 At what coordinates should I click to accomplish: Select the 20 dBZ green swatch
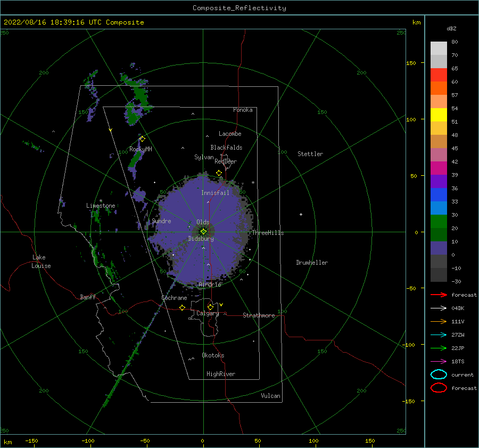439,234
